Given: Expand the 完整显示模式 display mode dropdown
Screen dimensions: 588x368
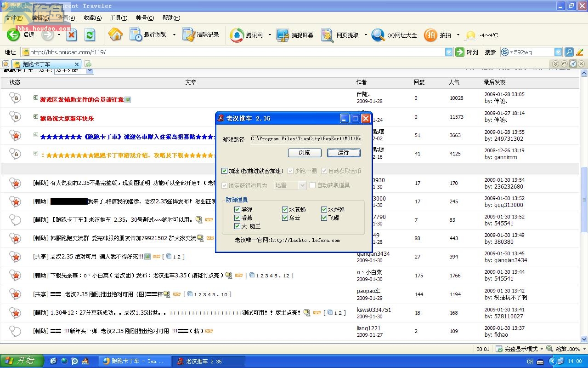Looking at the screenshot, I should coord(542,349).
